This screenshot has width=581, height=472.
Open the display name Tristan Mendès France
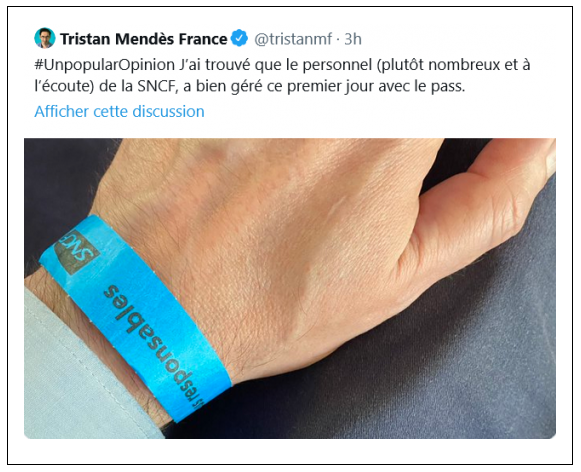coord(143,39)
